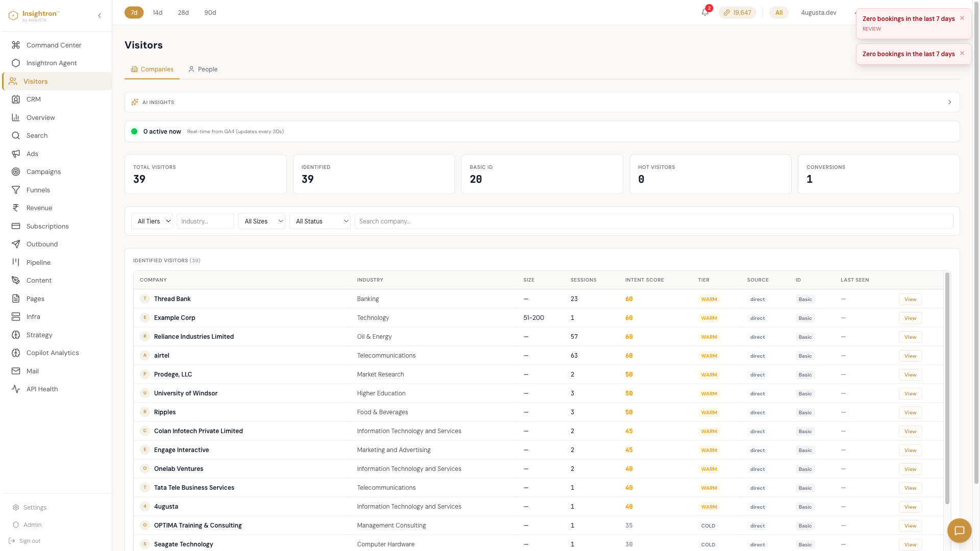
Task: Open the All Tiers dropdown
Action: (152, 221)
